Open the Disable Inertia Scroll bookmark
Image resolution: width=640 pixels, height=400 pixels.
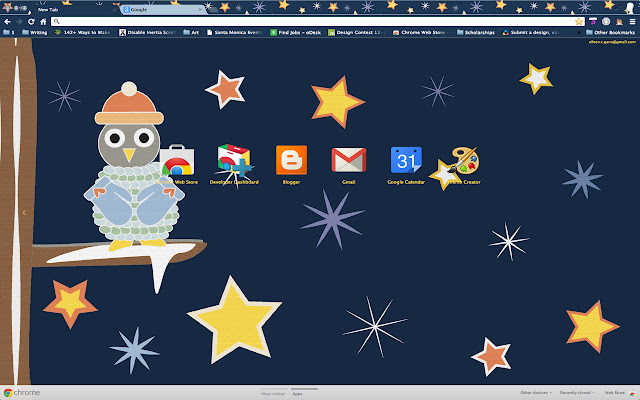[147, 32]
